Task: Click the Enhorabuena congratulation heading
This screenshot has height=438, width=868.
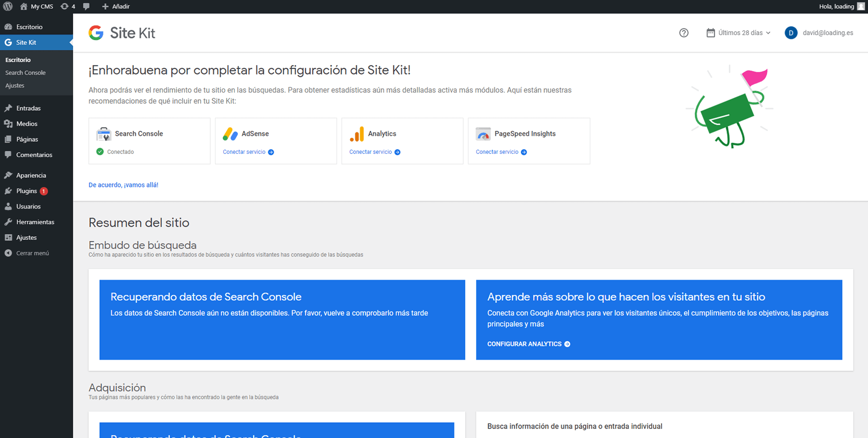Action: click(250, 70)
